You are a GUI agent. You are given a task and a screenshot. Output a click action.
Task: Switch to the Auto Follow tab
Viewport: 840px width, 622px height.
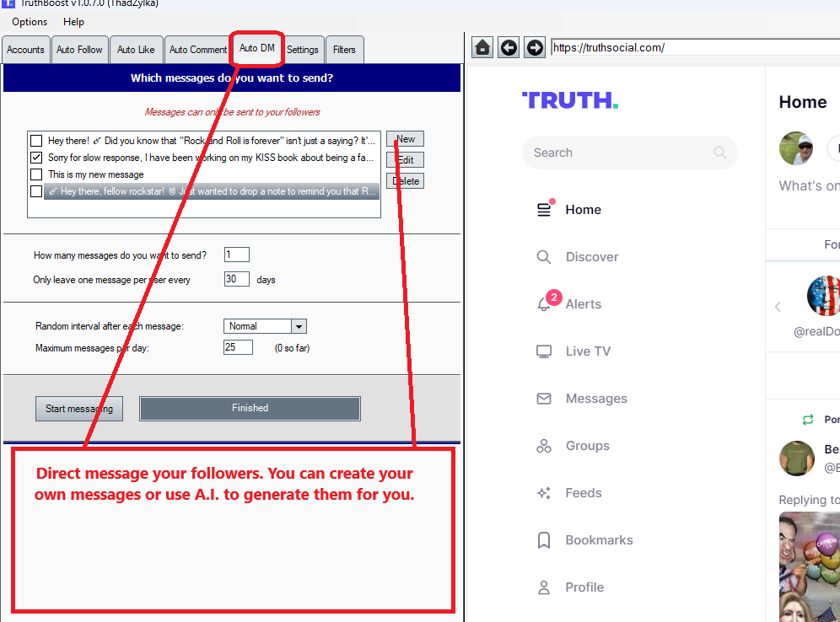(79, 50)
